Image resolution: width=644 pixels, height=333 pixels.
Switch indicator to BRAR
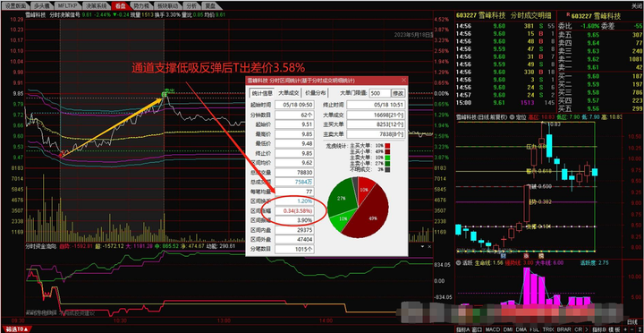click(563, 329)
